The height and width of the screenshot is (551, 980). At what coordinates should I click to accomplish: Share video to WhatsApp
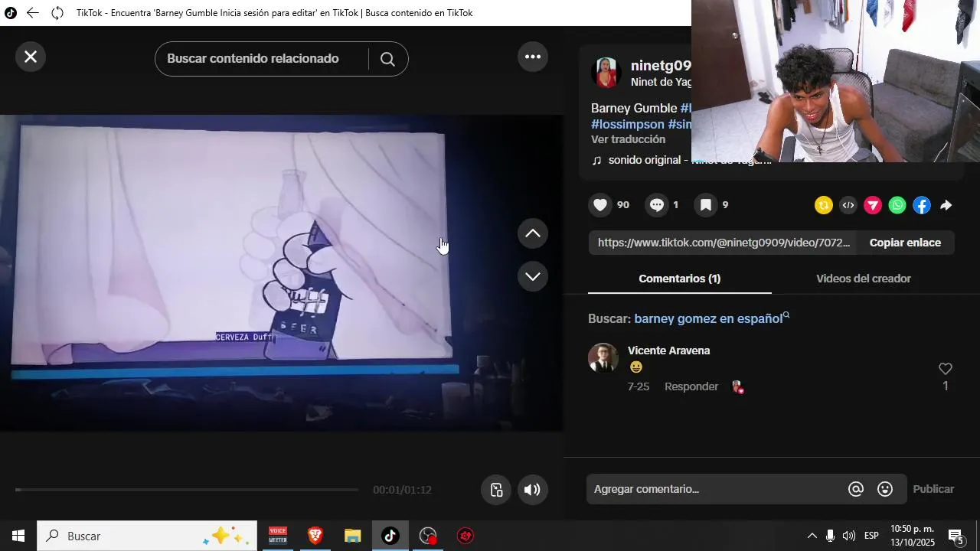897,205
